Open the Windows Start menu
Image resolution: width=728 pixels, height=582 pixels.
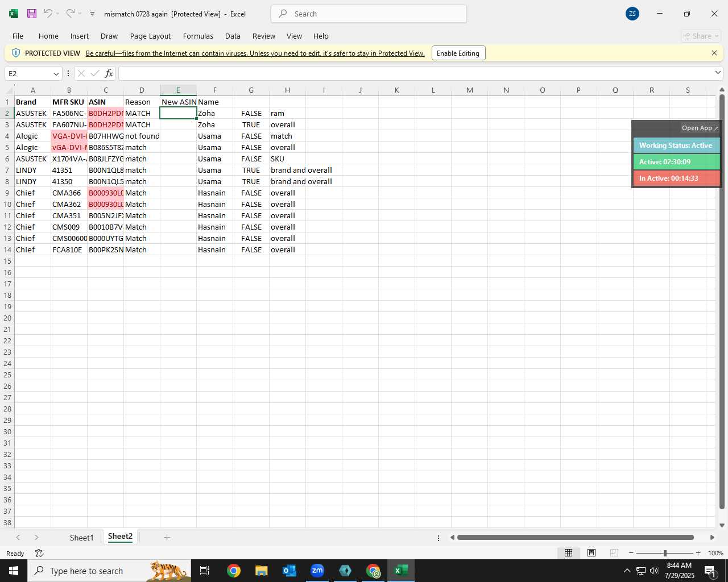point(14,571)
